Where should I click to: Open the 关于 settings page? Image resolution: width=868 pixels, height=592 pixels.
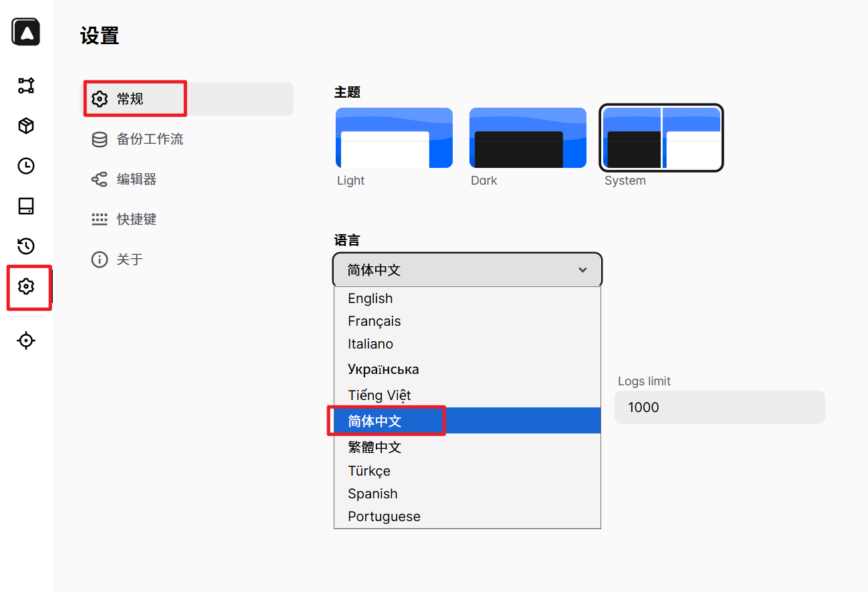[130, 260]
